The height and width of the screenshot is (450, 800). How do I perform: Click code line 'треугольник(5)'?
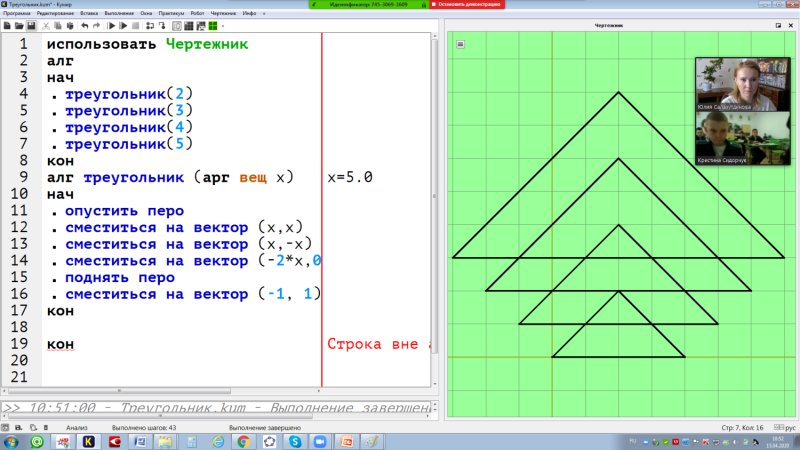[x=129, y=144]
